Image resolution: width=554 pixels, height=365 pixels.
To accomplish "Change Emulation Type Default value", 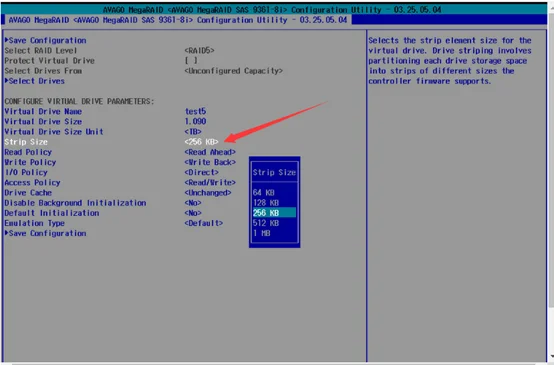I will point(204,223).
